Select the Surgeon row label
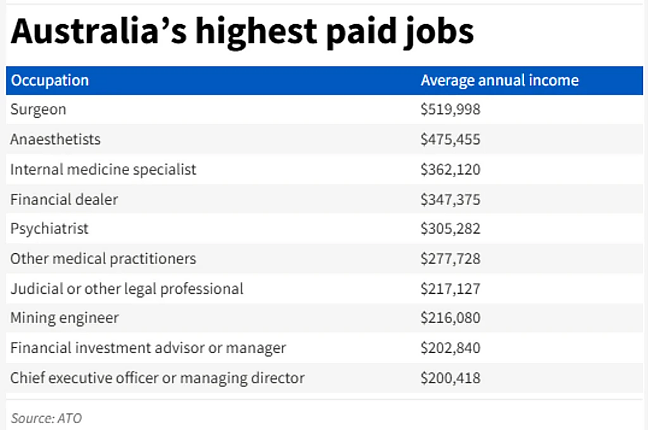The image size is (650, 430). [x=38, y=109]
